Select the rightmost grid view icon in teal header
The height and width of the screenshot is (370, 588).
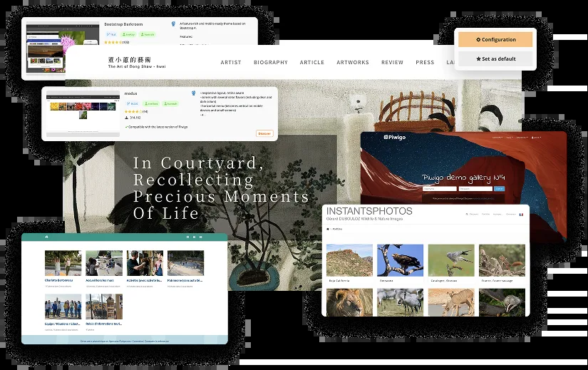[x=200, y=237]
